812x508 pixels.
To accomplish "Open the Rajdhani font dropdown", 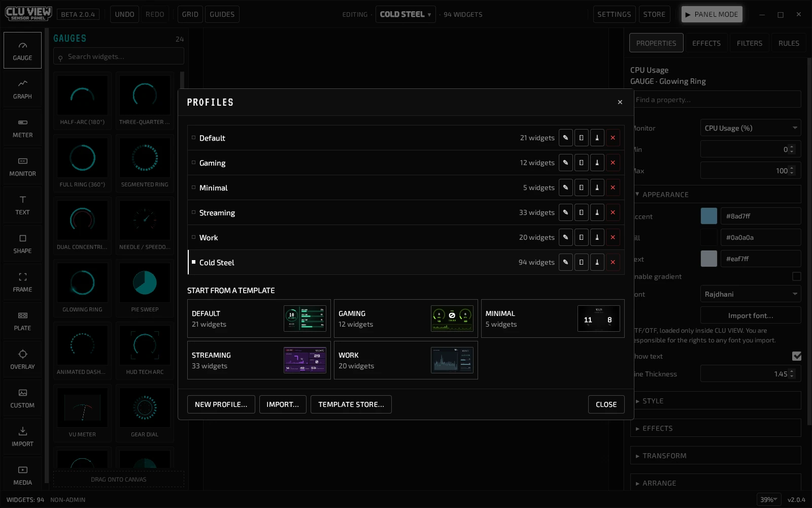I will [x=750, y=294].
